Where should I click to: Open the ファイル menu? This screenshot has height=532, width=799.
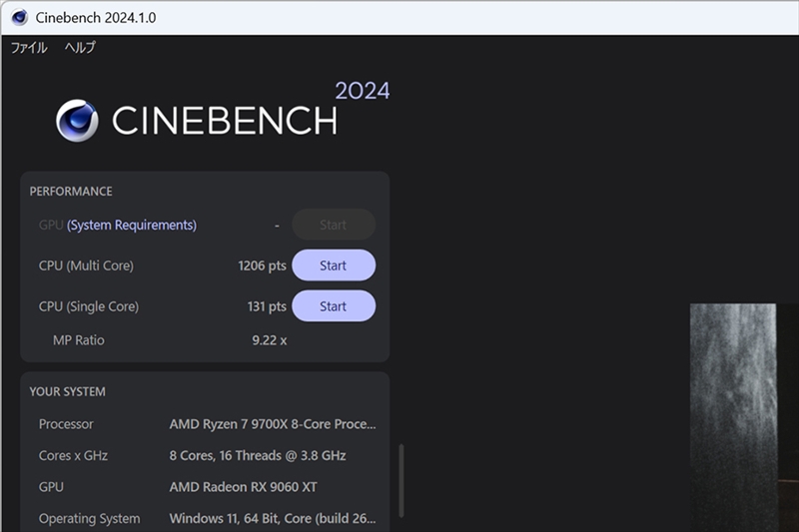tap(29, 47)
